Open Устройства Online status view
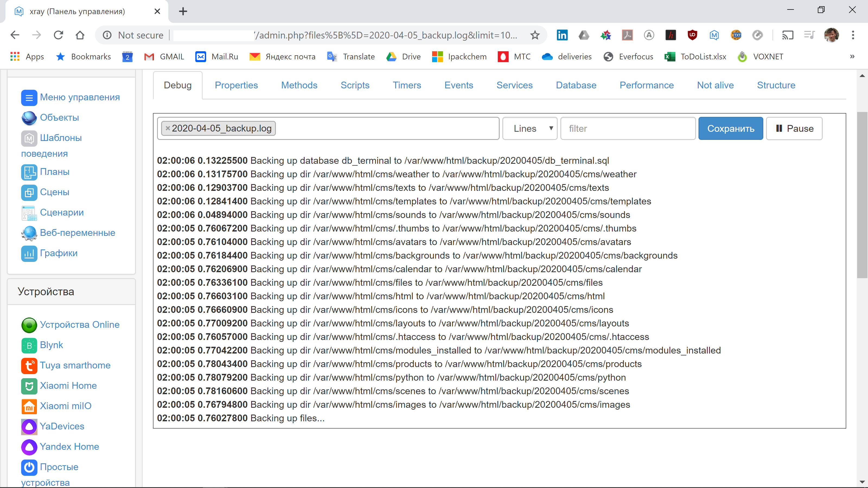The height and width of the screenshot is (488, 868). [x=80, y=324]
